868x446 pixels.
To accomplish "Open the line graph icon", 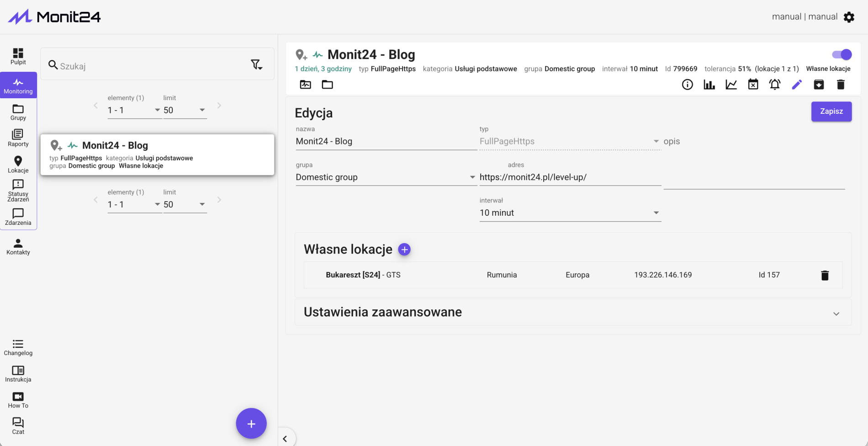I will [731, 85].
